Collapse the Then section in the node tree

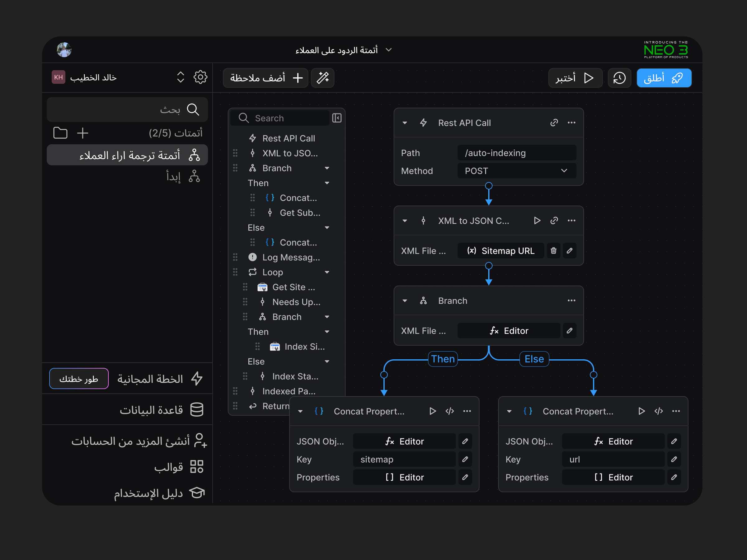click(x=327, y=183)
